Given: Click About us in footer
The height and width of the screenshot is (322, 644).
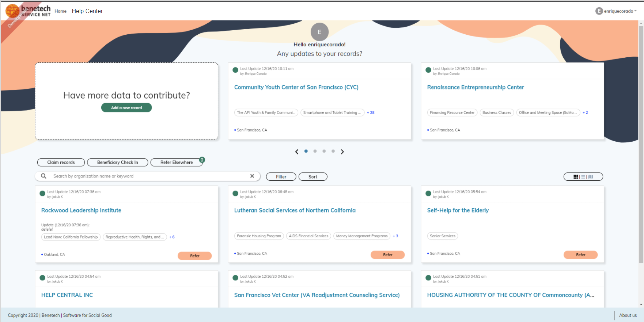Looking at the screenshot, I should tap(628, 315).
